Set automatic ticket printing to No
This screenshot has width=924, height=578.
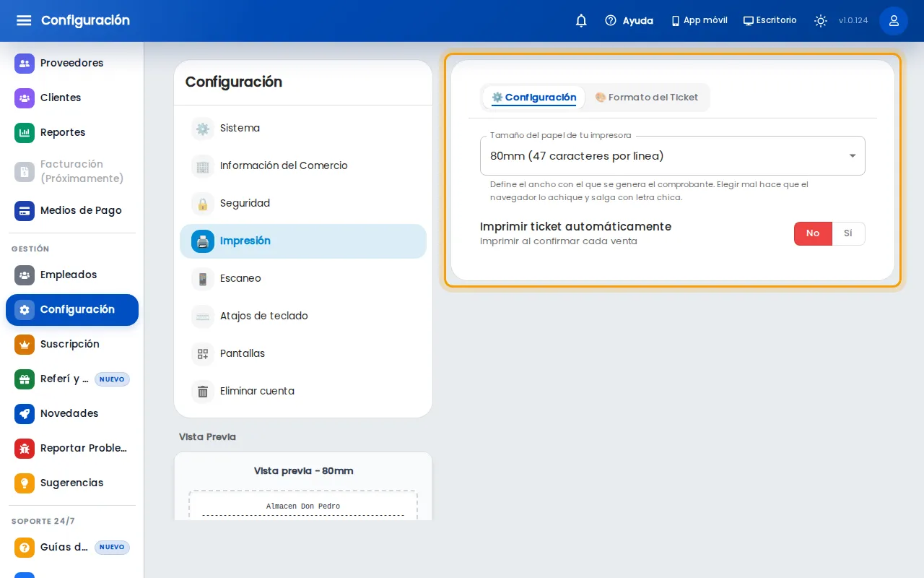point(813,233)
